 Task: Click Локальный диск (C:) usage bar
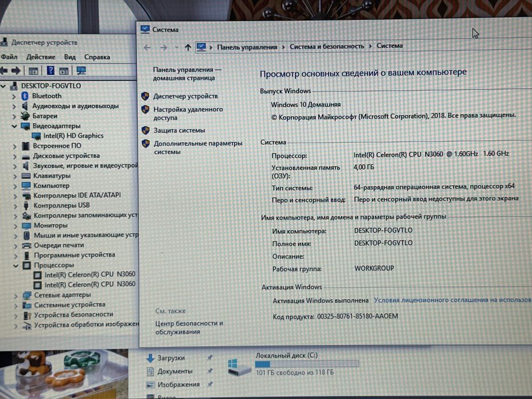click(307, 364)
